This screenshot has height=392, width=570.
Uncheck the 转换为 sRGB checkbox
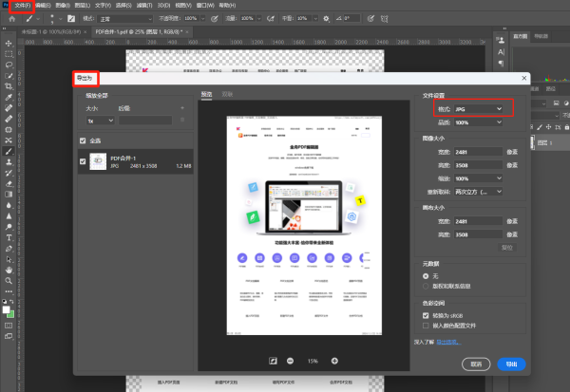[426, 314]
